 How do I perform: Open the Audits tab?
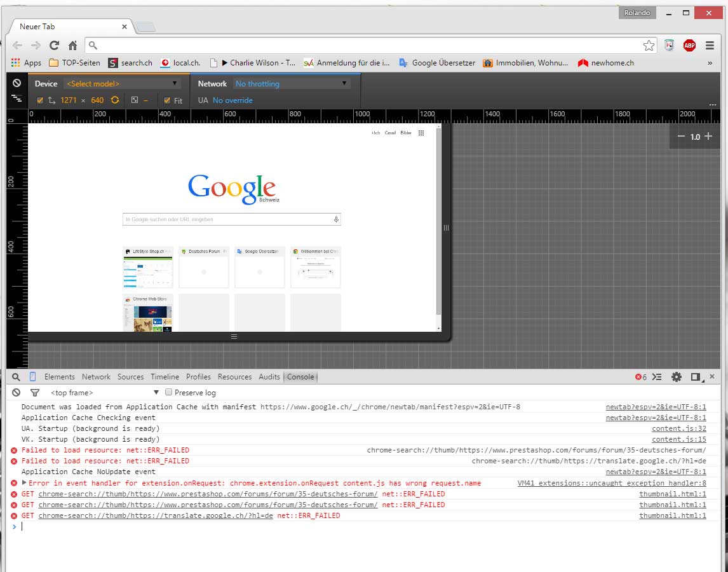click(269, 377)
